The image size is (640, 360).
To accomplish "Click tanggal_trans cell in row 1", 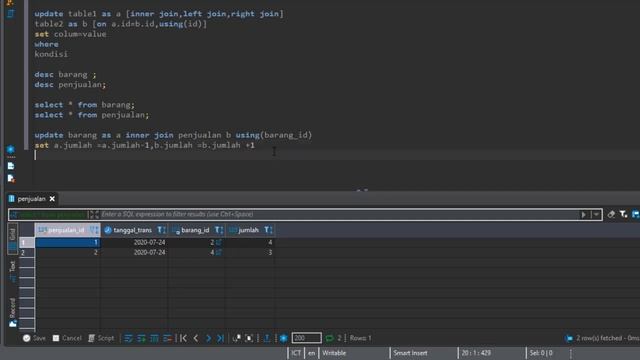I will coord(135,242).
